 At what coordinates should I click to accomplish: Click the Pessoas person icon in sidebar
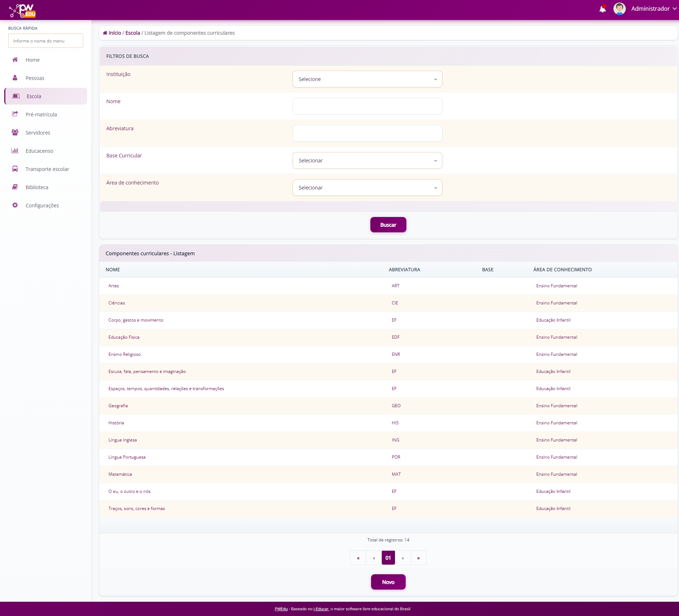[x=15, y=78]
